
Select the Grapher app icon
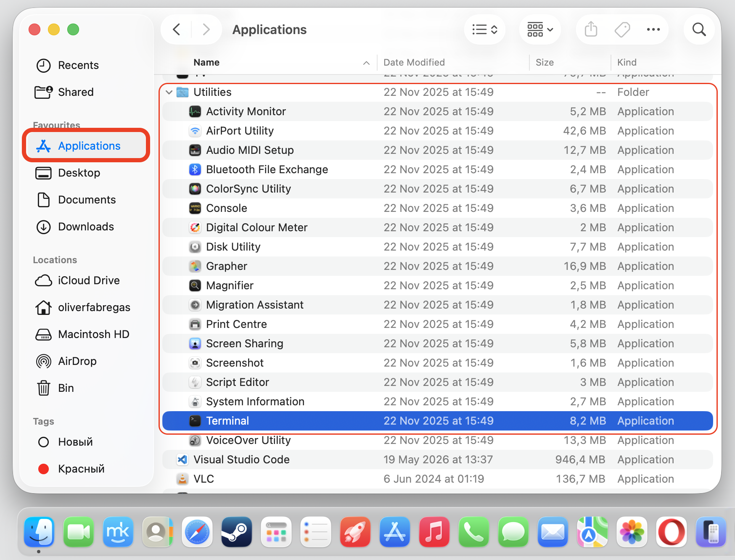[x=195, y=266]
